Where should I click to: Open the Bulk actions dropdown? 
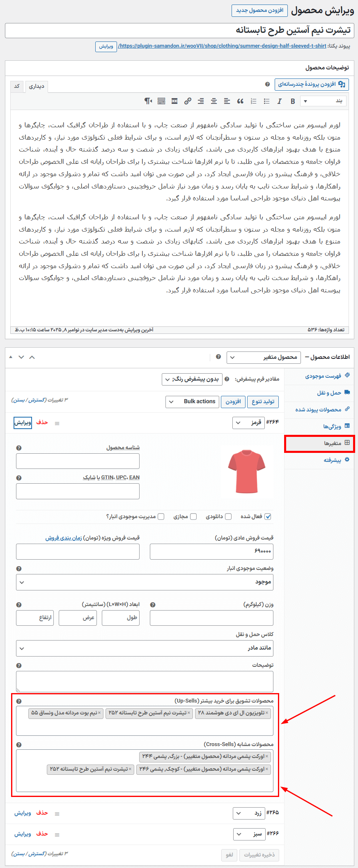pyautogui.click(x=192, y=402)
